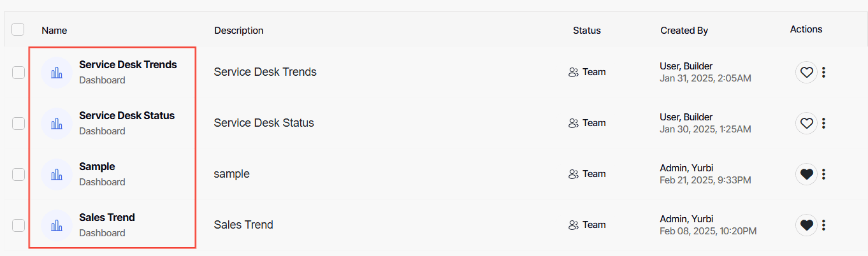The width and height of the screenshot is (868, 256).
Task: Open the Sales Trend dashboard name
Action: pyautogui.click(x=107, y=217)
